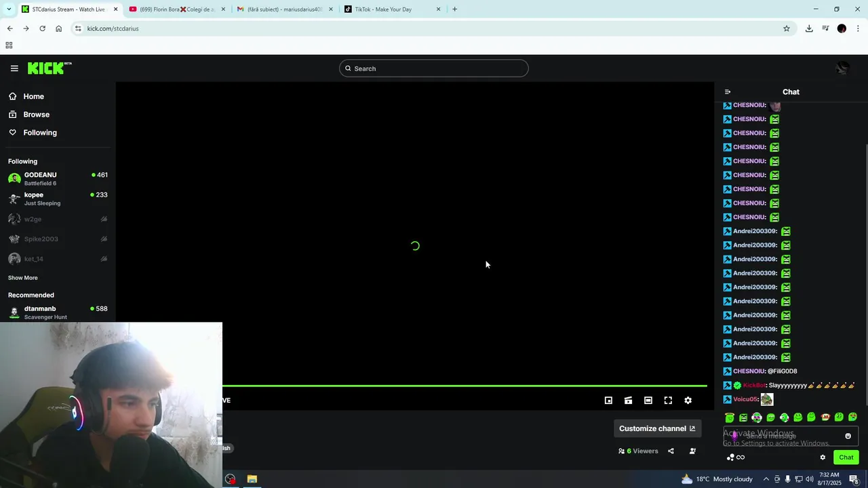This screenshot has height=488, width=868.
Task: Switch player to theater mode
Action: tap(648, 401)
